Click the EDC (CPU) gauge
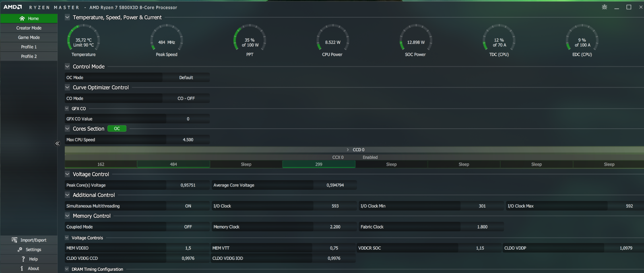644x273 pixels. (582, 41)
